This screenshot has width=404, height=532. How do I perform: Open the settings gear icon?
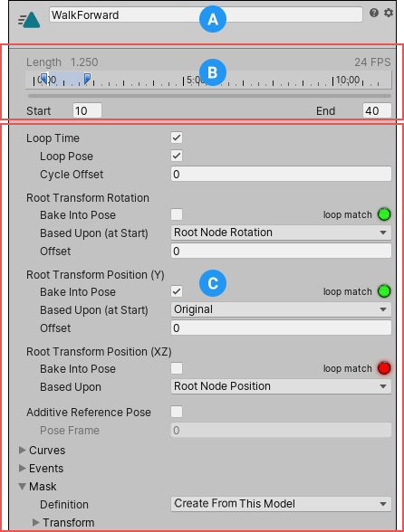[x=389, y=13]
